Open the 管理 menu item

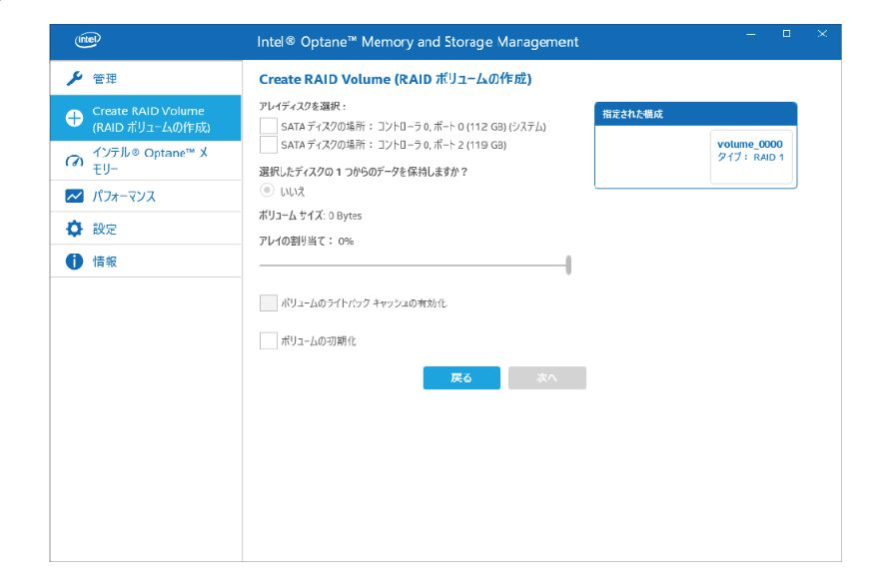pyautogui.click(x=146, y=78)
